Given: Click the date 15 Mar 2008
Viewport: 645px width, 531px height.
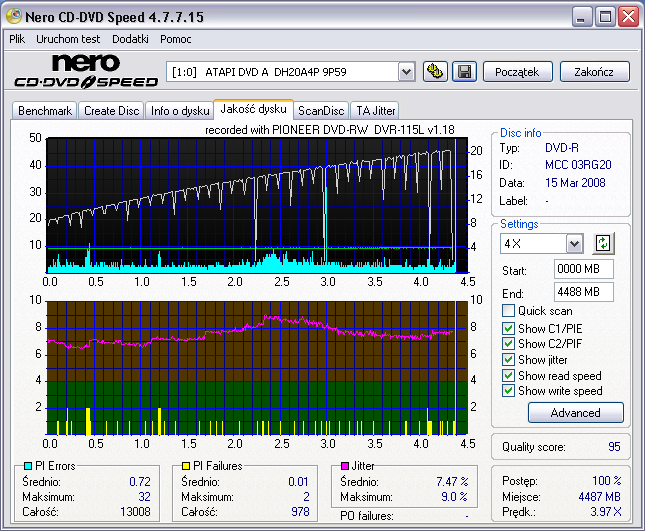Looking at the screenshot, I should (x=575, y=183).
